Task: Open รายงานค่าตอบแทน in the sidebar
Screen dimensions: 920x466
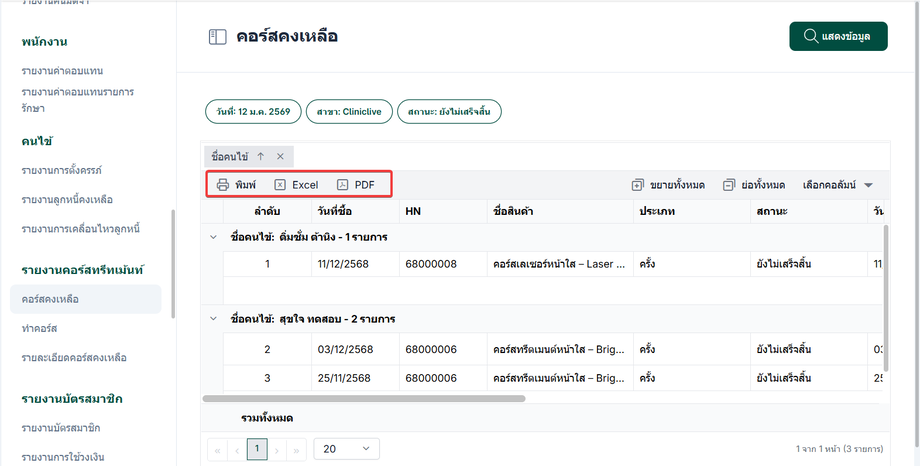Action: click(62, 70)
